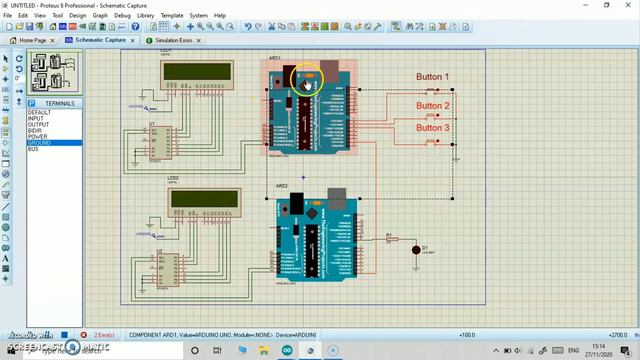The width and height of the screenshot is (640, 360).
Task: Open the Tool menu
Action: [58, 16]
